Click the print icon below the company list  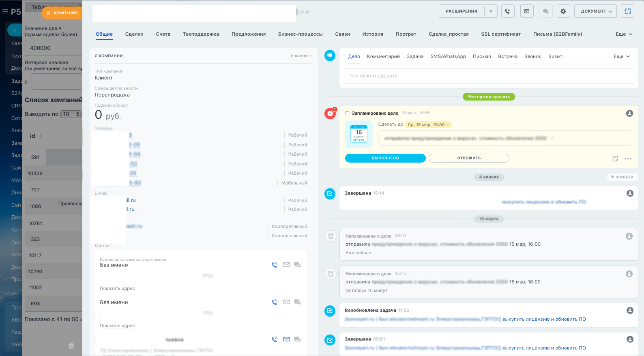coord(71,345)
